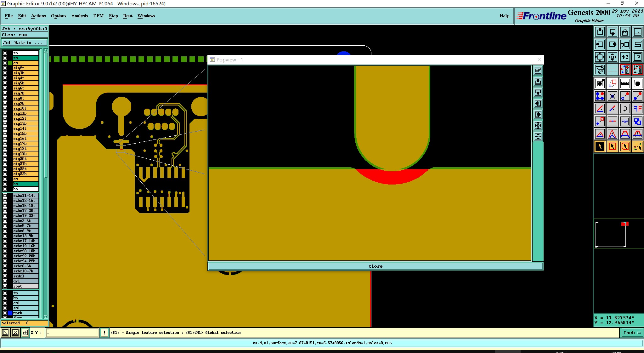The width and height of the screenshot is (644, 353).
Task: Click the Help button
Action: point(504,16)
